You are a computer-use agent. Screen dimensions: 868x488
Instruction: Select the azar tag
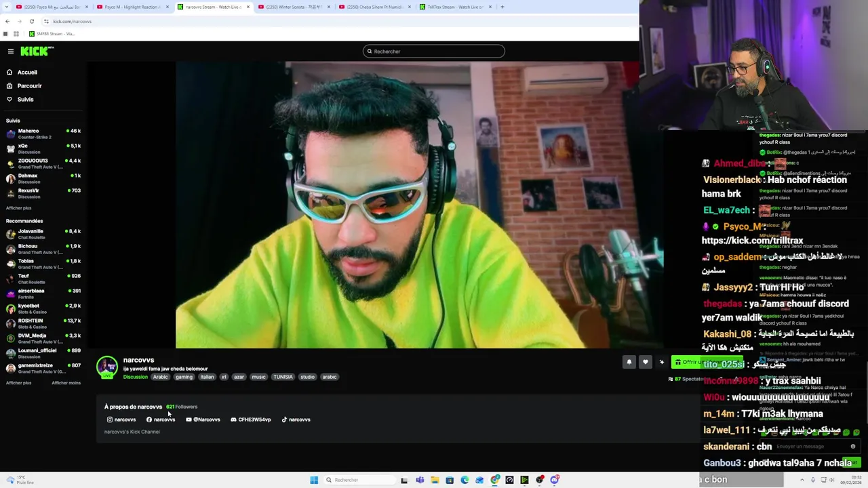(x=239, y=377)
